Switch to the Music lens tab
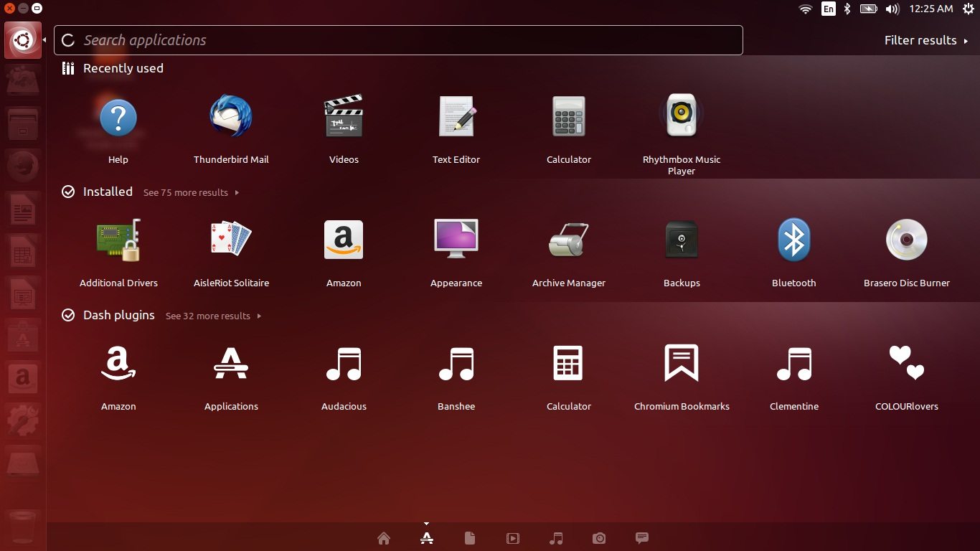The width and height of the screenshot is (980, 551). pos(556,538)
